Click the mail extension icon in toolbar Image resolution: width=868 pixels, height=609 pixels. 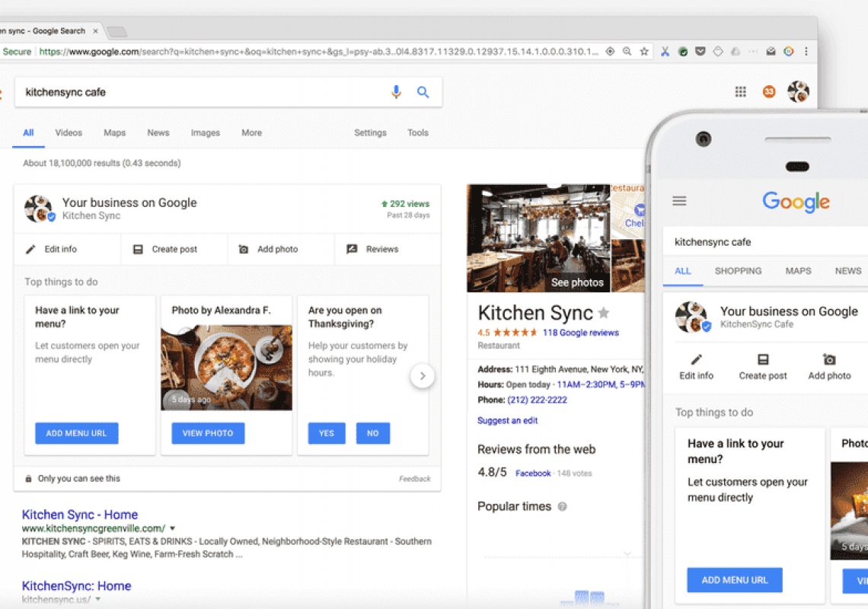click(x=771, y=52)
